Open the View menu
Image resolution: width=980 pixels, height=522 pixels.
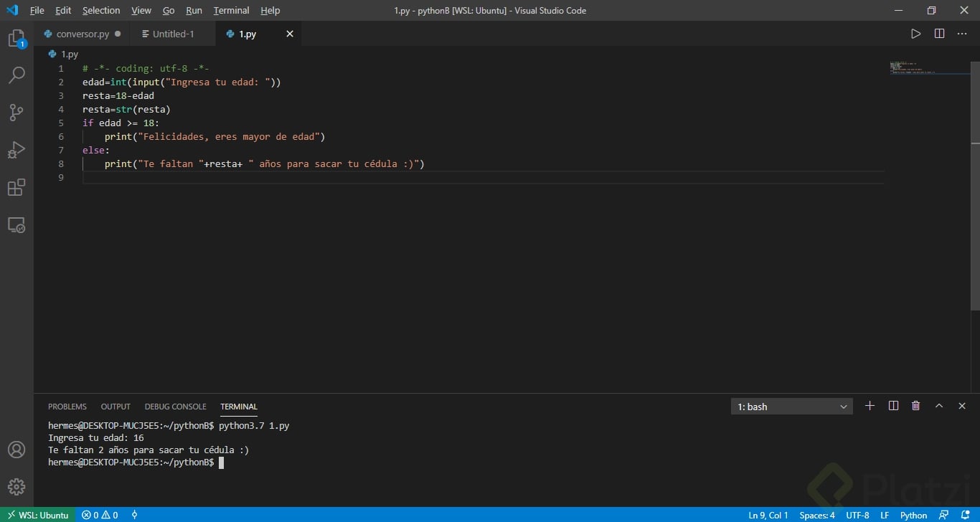[x=141, y=10]
